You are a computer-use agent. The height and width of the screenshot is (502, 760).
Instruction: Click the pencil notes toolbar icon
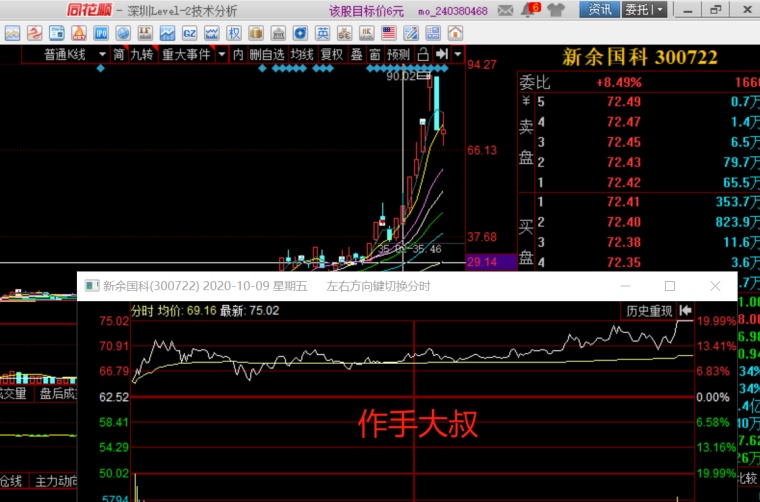(x=411, y=33)
